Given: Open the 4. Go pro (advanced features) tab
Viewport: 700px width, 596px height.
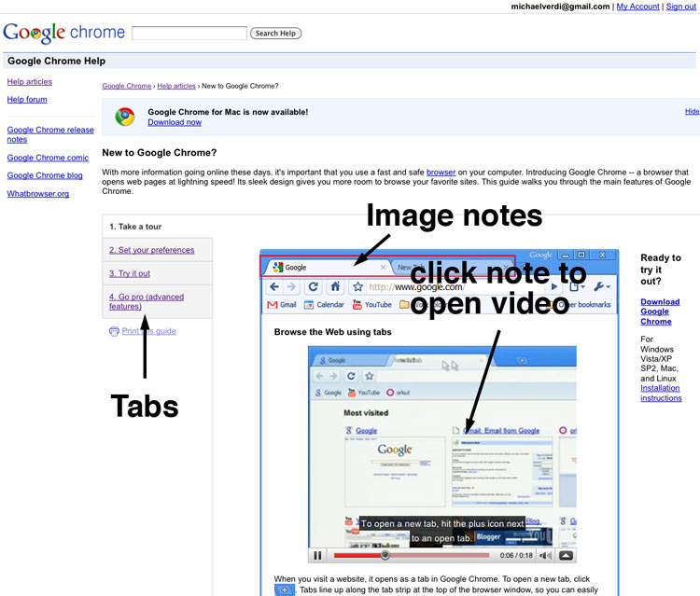Looking at the screenshot, I should (147, 301).
